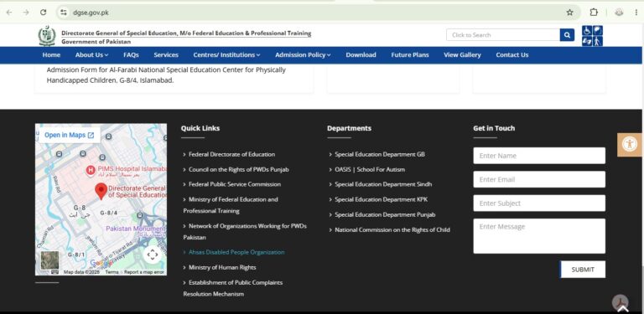This screenshot has height=314, width=644.
Task: Open Federal Directorate of Education link
Action: (x=231, y=155)
